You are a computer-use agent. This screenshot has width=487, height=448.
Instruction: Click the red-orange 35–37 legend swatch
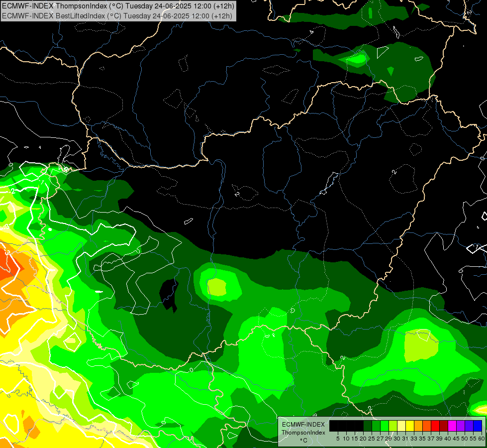(427, 426)
